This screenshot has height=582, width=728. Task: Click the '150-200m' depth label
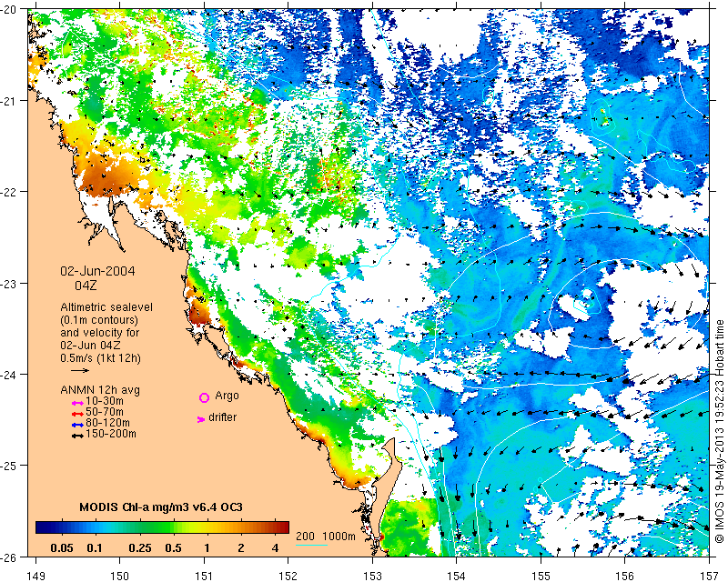pos(110,434)
